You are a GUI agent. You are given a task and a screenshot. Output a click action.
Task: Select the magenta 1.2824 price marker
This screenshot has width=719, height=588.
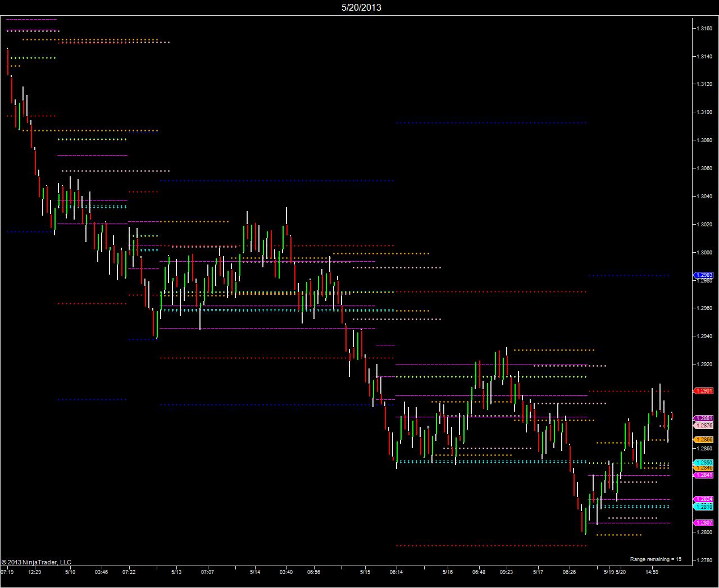(704, 499)
